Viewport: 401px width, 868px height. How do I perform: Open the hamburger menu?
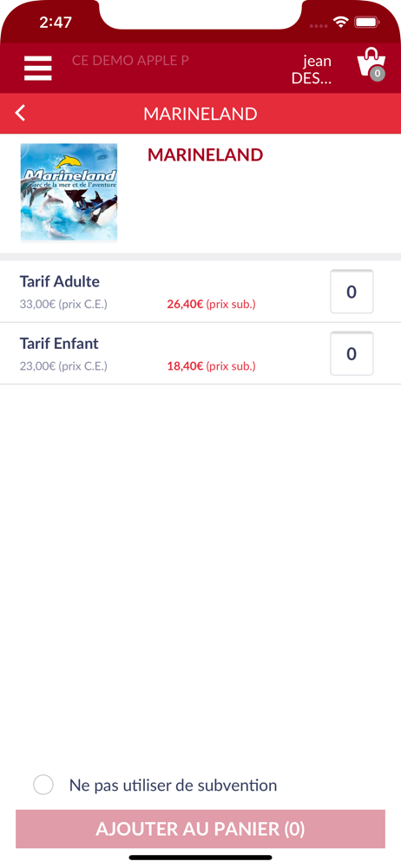point(37,68)
